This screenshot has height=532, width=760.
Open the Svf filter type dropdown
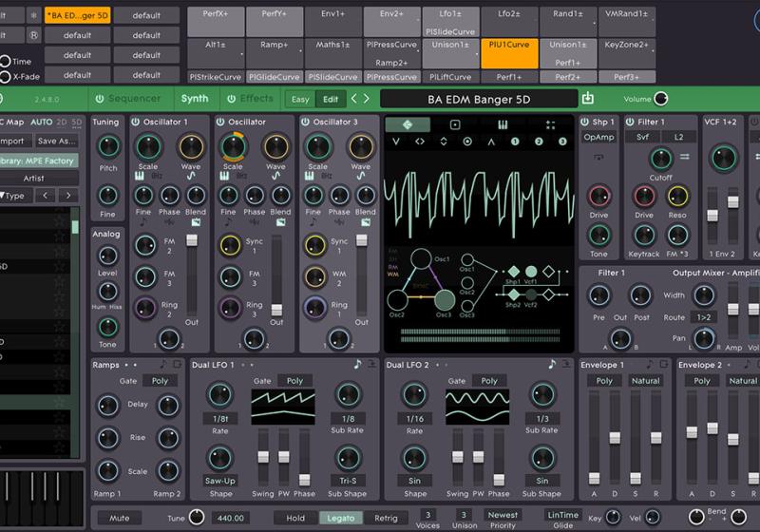643,138
